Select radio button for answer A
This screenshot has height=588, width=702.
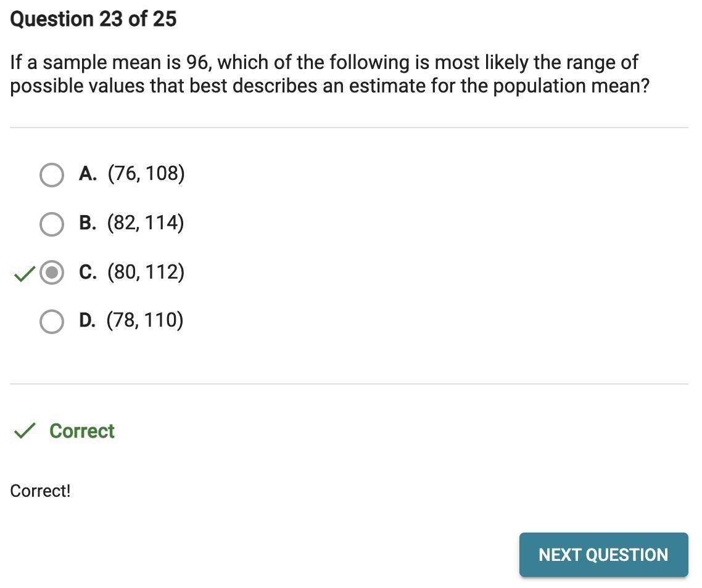(51, 175)
